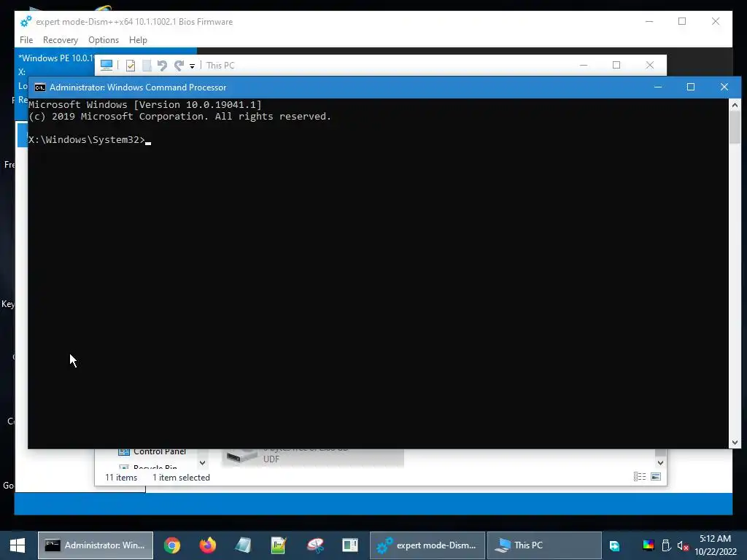This screenshot has height=560, width=747.
Task: Click Redo arrow in Explorer quick access toolbar
Action: pos(179,65)
